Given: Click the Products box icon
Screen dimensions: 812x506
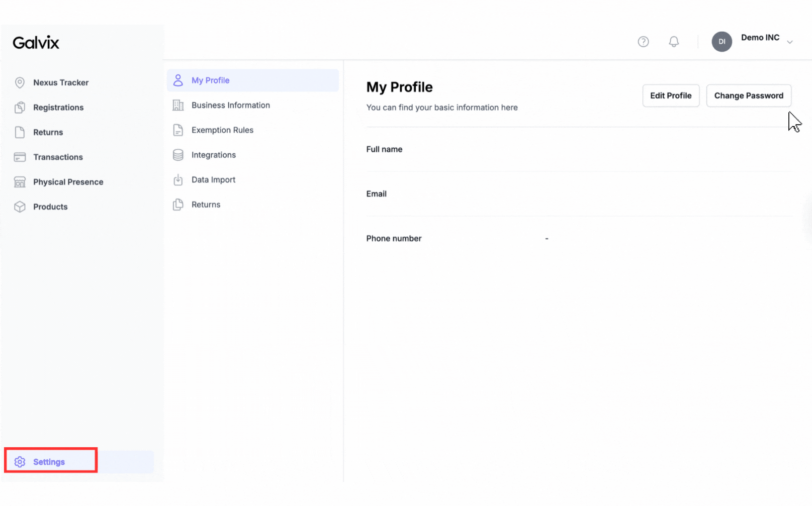Looking at the screenshot, I should coord(20,207).
